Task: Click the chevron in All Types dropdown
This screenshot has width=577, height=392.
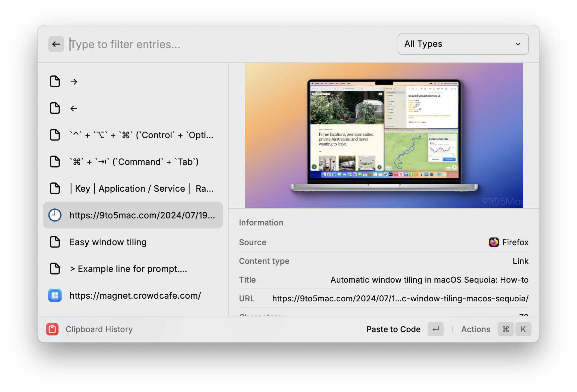Action: coord(518,44)
